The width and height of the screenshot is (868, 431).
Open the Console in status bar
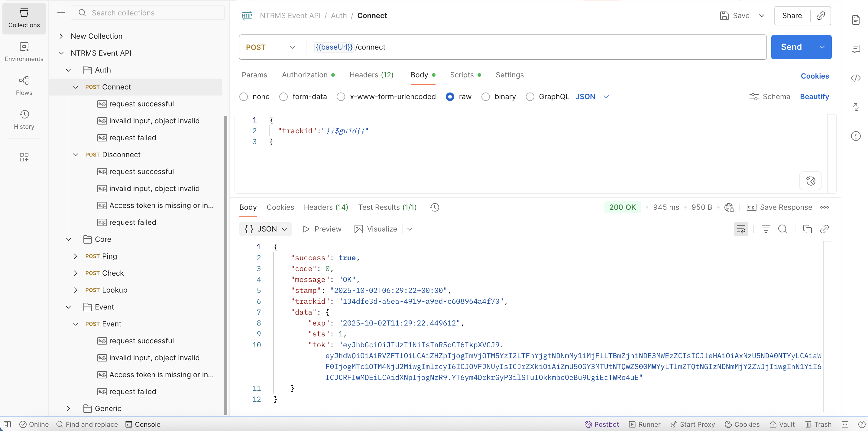pyautogui.click(x=143, y=424)
